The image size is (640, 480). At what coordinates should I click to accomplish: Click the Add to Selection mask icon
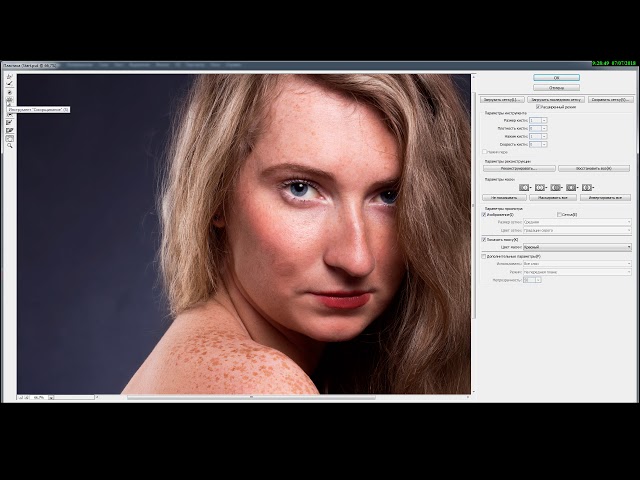(x=540, y=187)
